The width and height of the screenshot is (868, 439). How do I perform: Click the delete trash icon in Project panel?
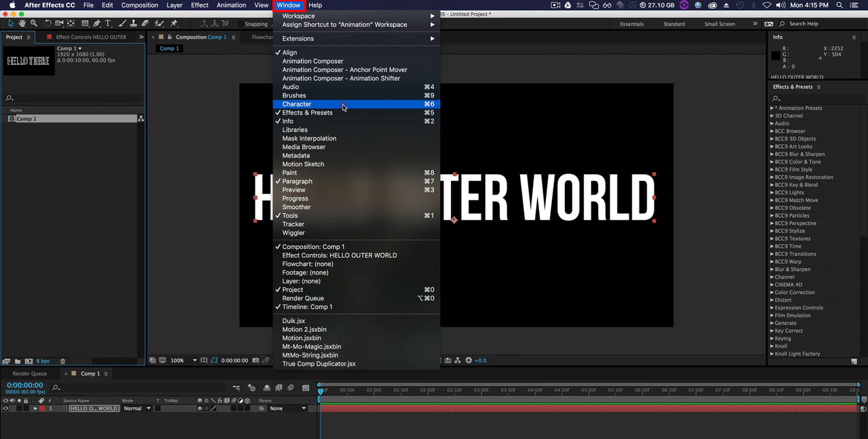click(x=63, y=361)
